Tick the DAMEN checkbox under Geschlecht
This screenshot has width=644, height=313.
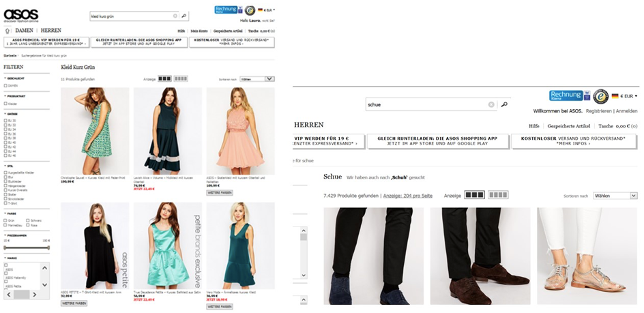point(5,85)
